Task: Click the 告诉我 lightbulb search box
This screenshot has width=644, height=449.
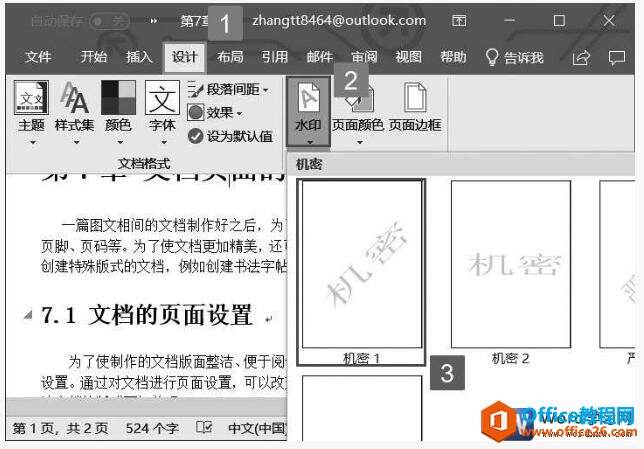Action: [514, 58]
